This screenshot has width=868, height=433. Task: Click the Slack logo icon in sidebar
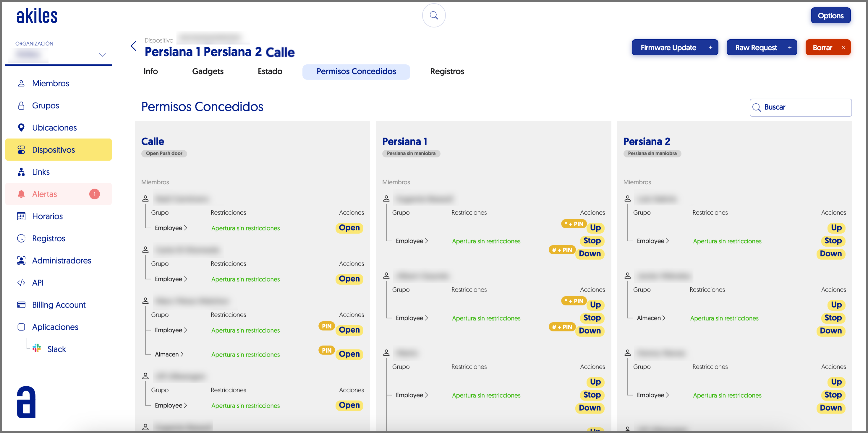(37, 349)
